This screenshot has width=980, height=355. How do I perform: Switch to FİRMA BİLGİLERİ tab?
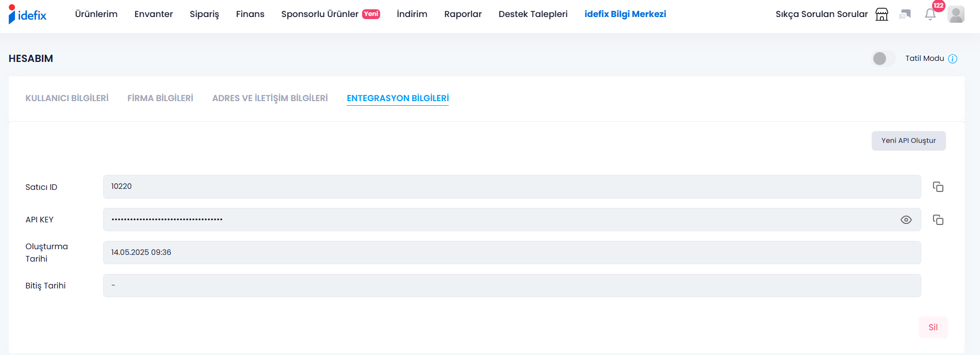(x=160, y=98)
